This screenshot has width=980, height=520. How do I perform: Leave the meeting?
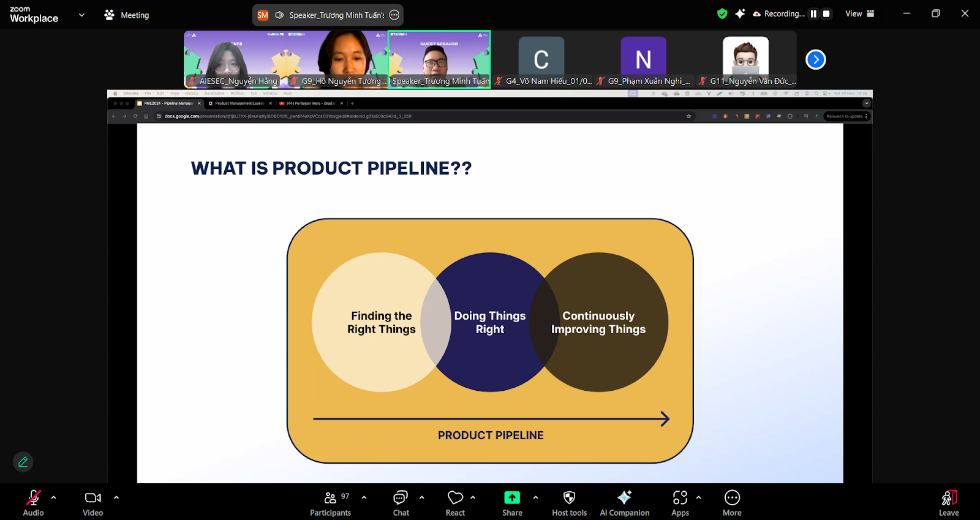pyautogui.click(x=949, y=503)
